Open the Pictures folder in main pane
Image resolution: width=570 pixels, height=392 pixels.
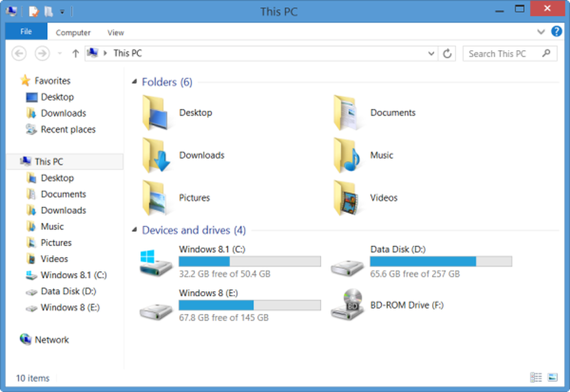155,198
